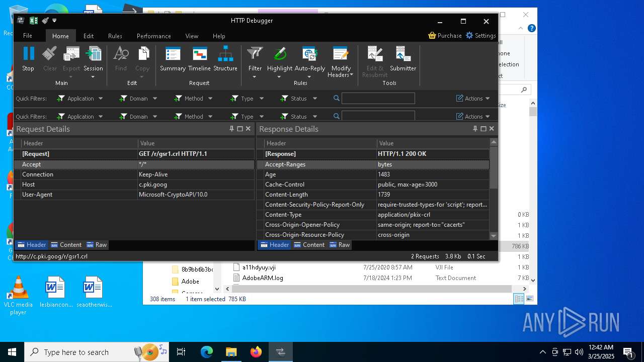This screenshot has height=362, width=644.
Task: Select the Content-Type response row
Action: tap(373, 215)
